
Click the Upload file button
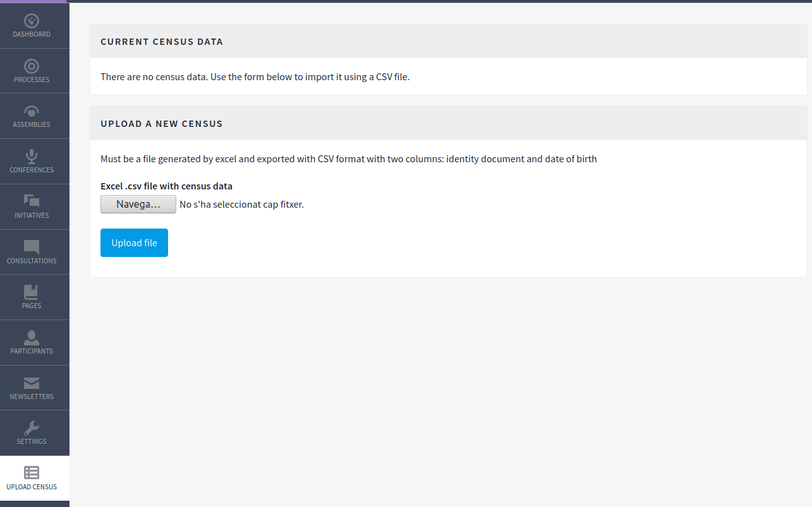coord(134,242)
